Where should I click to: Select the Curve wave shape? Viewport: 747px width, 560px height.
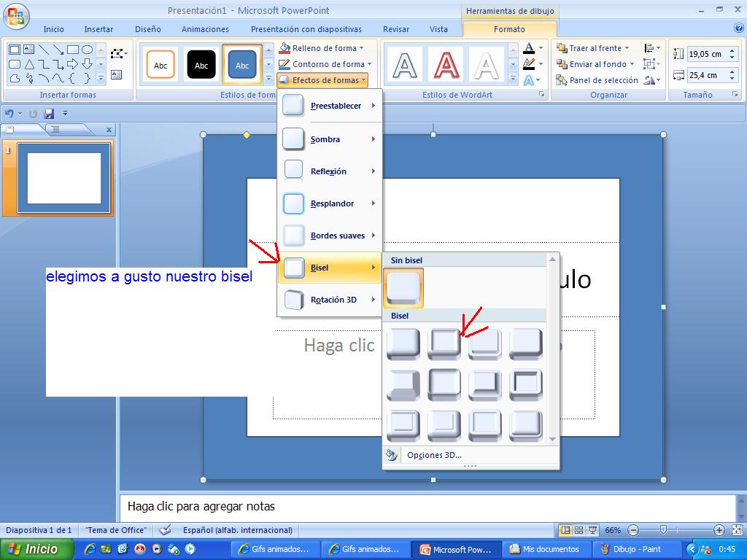point(58,78)
